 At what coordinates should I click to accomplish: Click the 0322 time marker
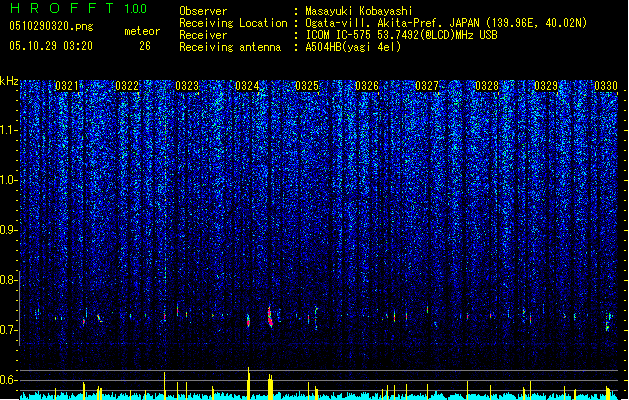coord(127,86)
